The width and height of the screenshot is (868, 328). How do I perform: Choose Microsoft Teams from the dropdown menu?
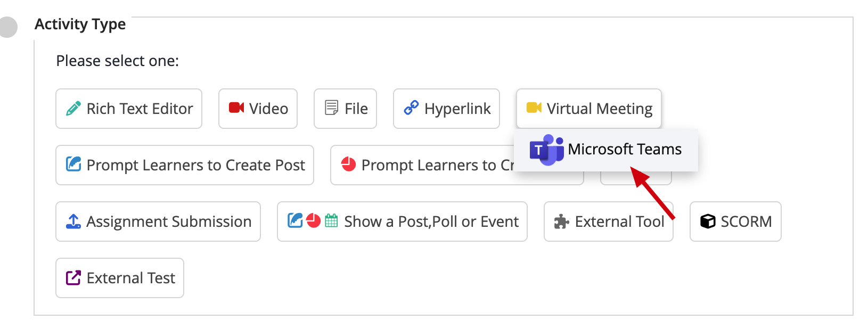coord(606,150)
